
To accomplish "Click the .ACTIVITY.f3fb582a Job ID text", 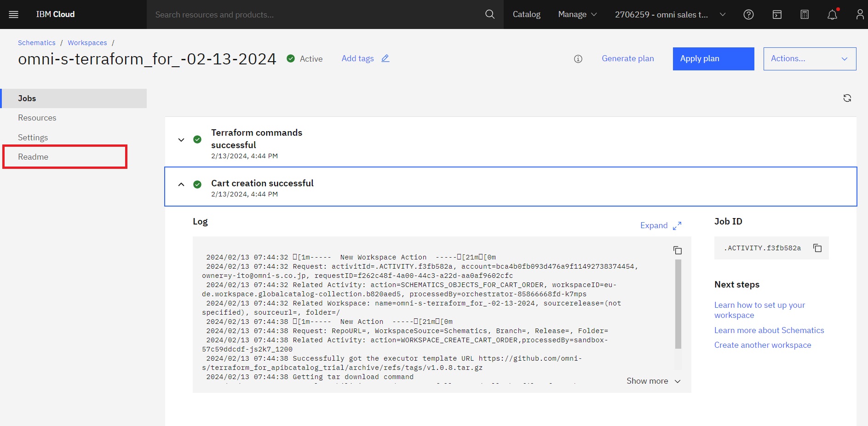I will point(762,248).
